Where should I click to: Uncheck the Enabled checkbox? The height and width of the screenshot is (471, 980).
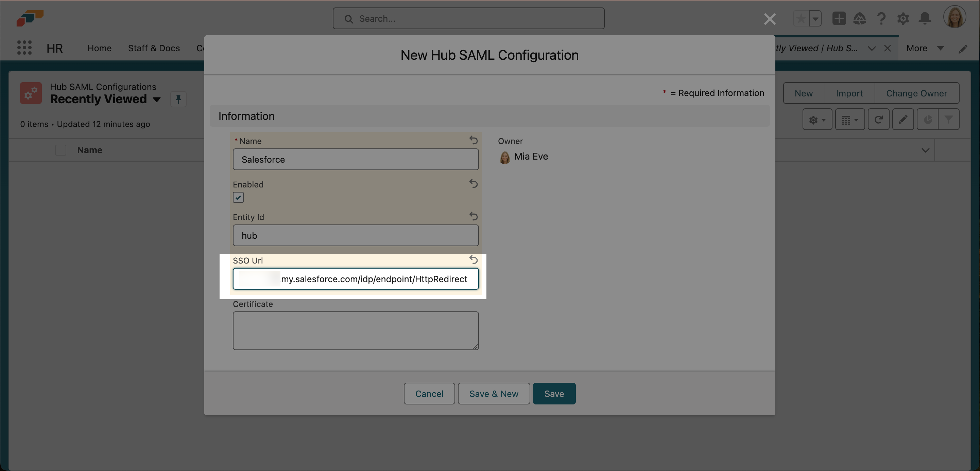tap(238, 197)
